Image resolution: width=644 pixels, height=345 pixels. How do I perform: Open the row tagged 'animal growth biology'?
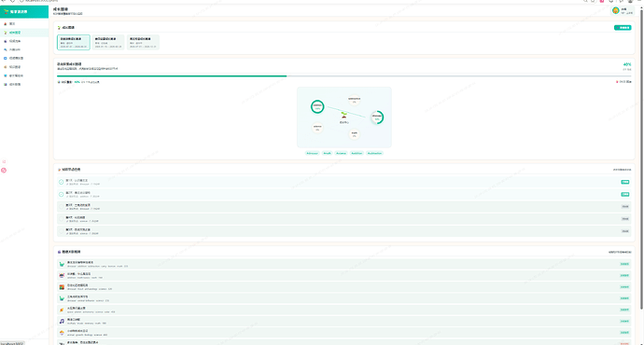click(x=344, y=333)
